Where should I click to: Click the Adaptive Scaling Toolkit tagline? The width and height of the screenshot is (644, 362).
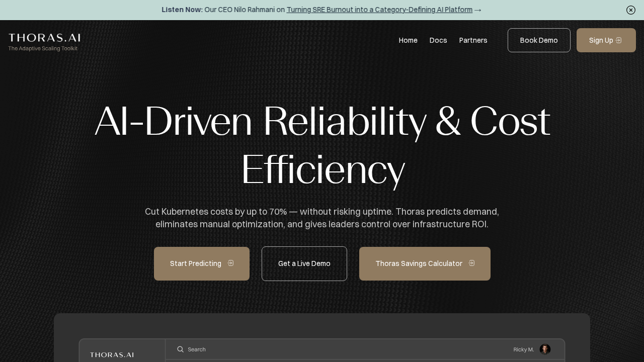pyautogui.click(x=43, y=48)
